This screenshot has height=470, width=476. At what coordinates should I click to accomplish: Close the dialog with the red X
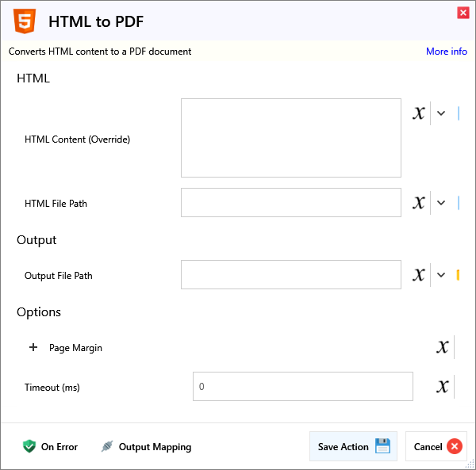463,13
